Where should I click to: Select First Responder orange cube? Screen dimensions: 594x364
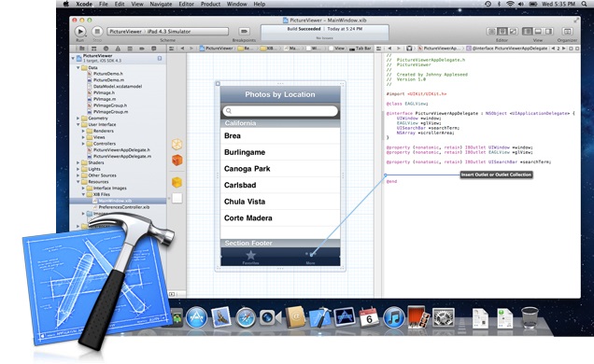click(177, 160)
